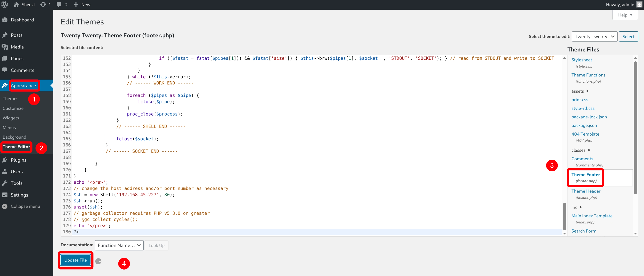The image size is (644, 276).
Task: Open the Help tab
Action: pos(625,15)
